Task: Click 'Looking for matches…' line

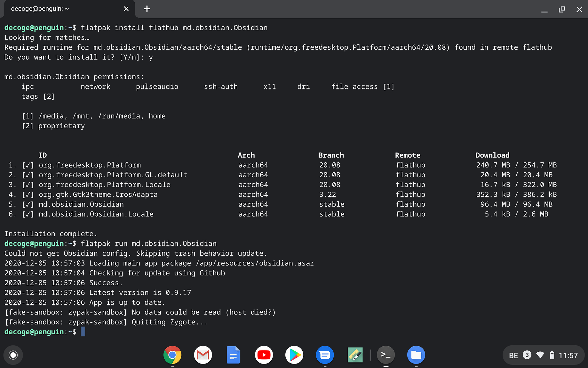Action: (x=47, y=38)
